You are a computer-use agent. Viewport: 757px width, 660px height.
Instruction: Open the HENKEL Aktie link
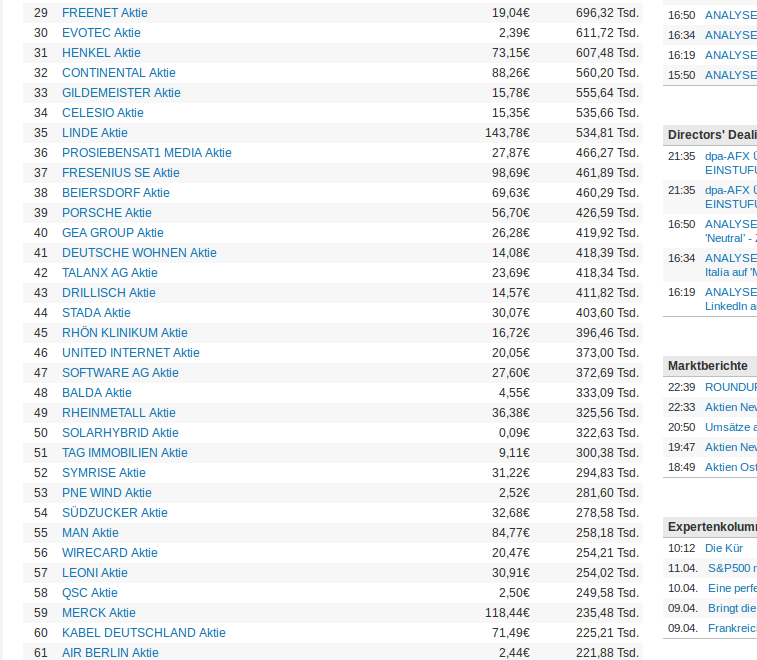tap(101, 53)
